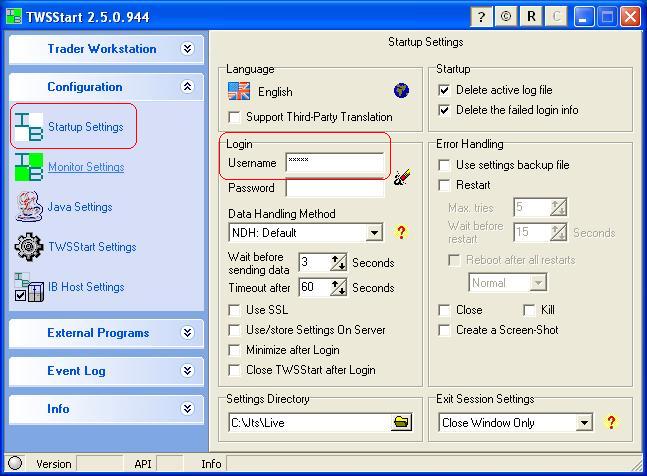647x476 pixels.
Task: Click the copyright © title bar button
Action: (506, 17)
